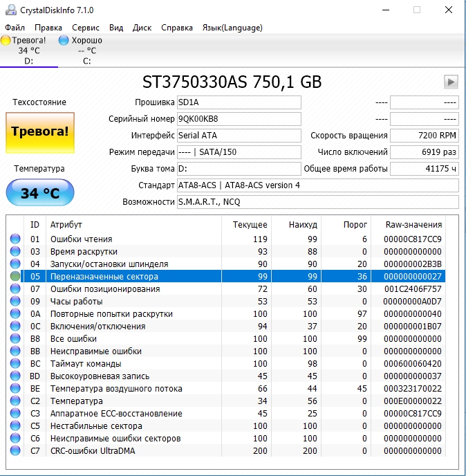Open the Диск menu
This screenshot has width=466, height=476.
click(142, 28)
